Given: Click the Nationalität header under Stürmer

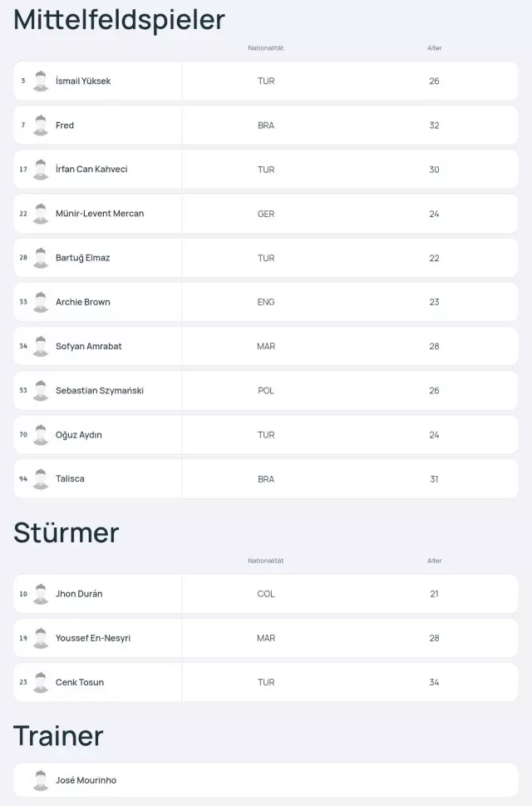Looking at the screenshot, I should pos(266,561).
